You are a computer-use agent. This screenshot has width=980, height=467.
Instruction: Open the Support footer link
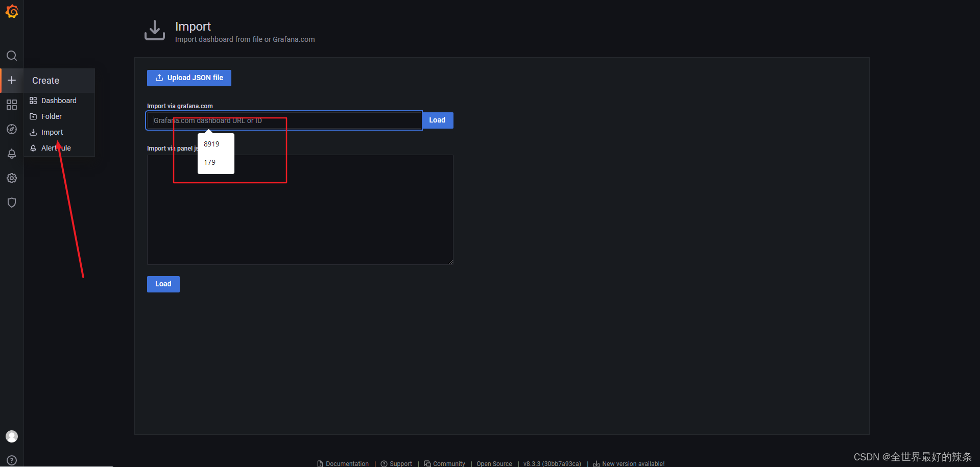(396, 463)
